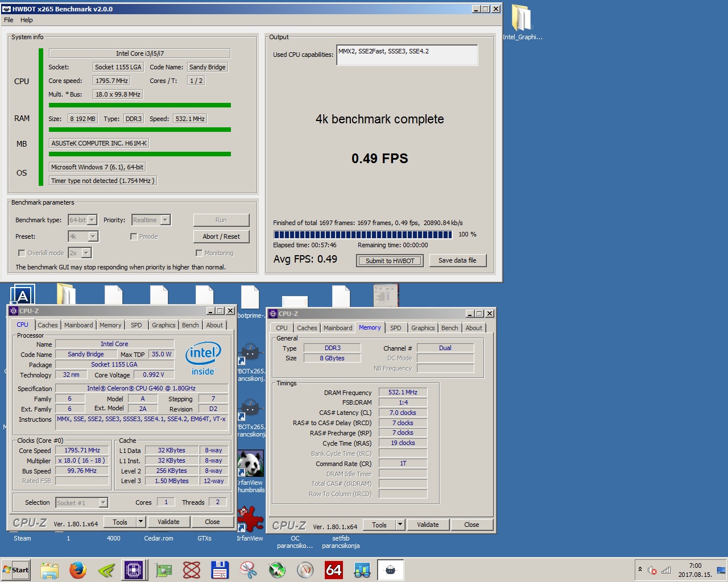Click the Specification field showing Celeron G460
The width and height of the screenshot is (728, 582).
[142, 388]
